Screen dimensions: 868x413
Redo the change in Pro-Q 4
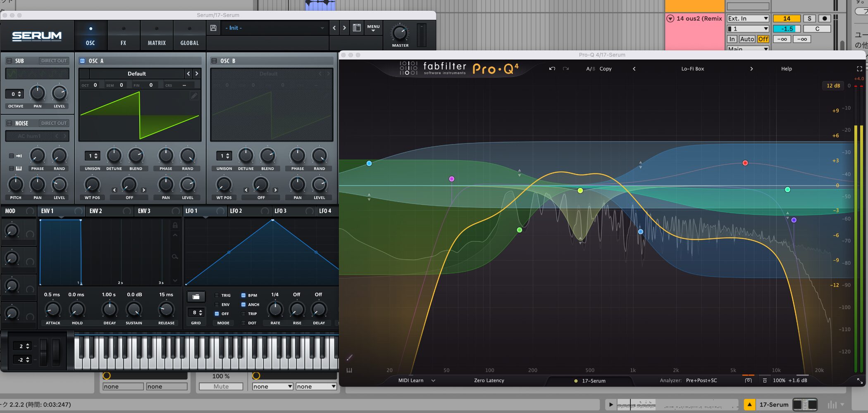[566, 69]
